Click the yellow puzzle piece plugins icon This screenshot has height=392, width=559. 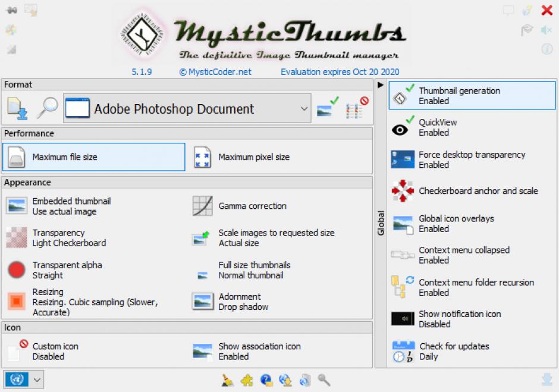click(x=247, y=381)
